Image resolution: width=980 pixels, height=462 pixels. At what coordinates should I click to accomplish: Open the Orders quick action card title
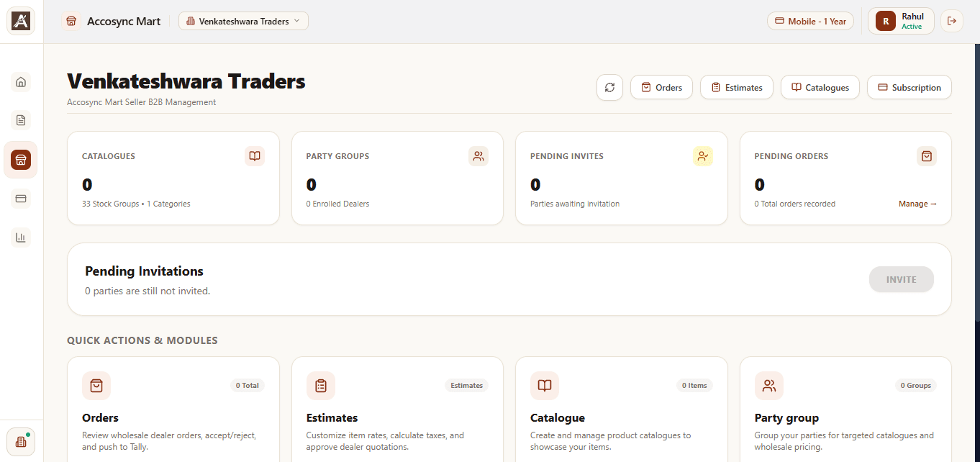pos(101,418)
